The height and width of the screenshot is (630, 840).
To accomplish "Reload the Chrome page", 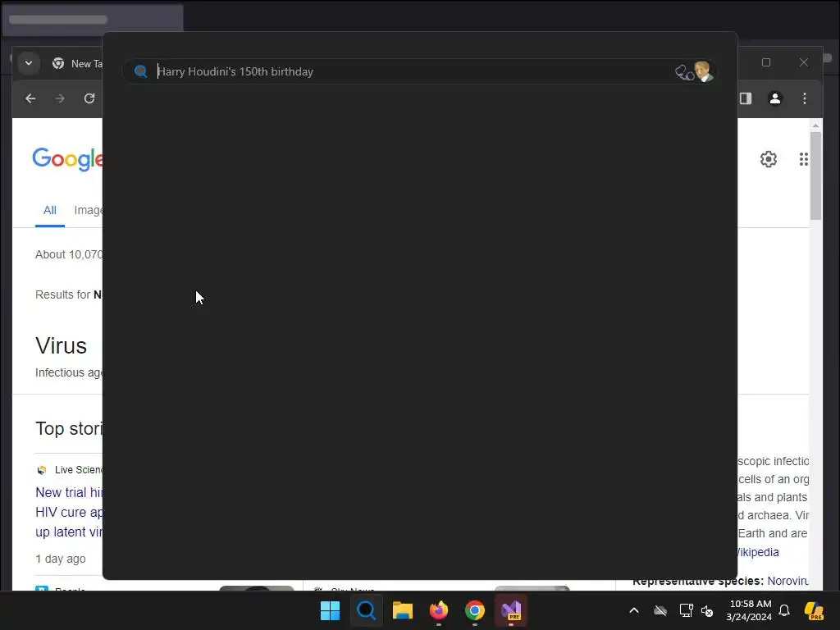I will (89, 98).
